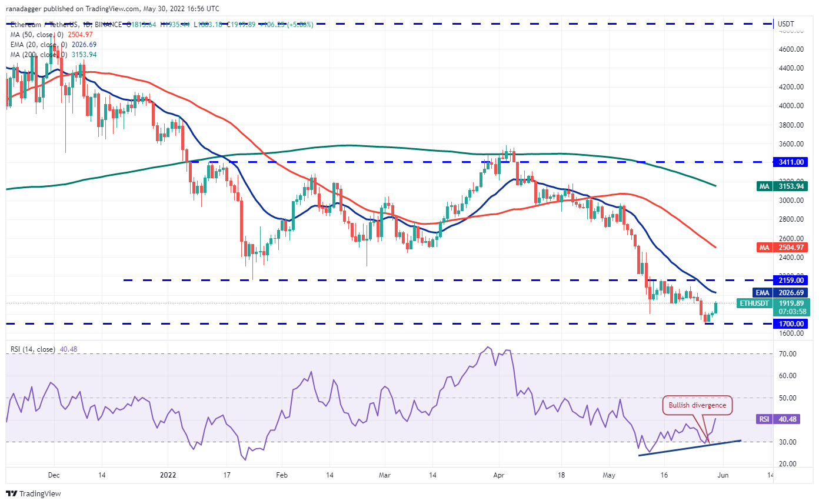Click the Jun label on the time axis
The image size is (819, 504).
(723, 475)
